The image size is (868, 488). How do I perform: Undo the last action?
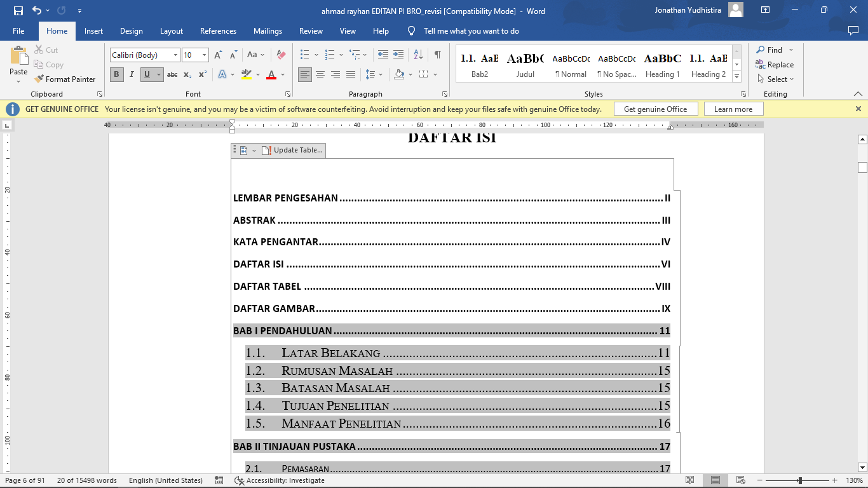(x=36, y=11)
